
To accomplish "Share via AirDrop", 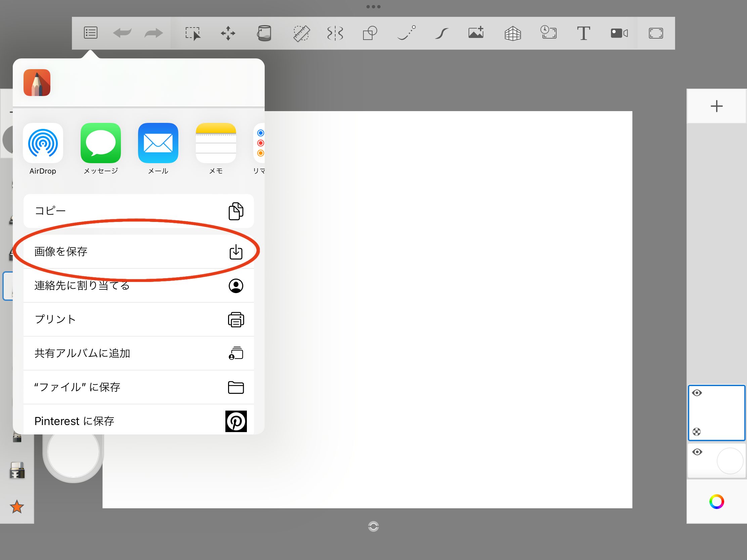I will click(x=43, y=143).
